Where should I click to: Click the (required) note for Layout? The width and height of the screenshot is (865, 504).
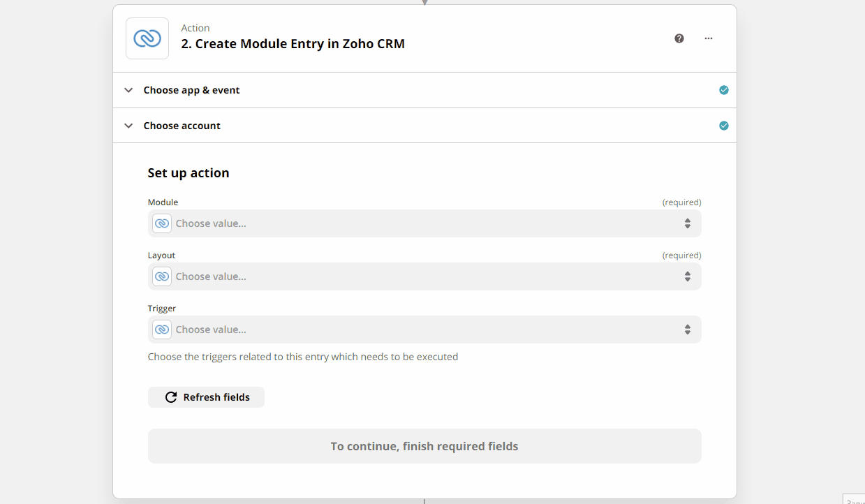point(682,255)
